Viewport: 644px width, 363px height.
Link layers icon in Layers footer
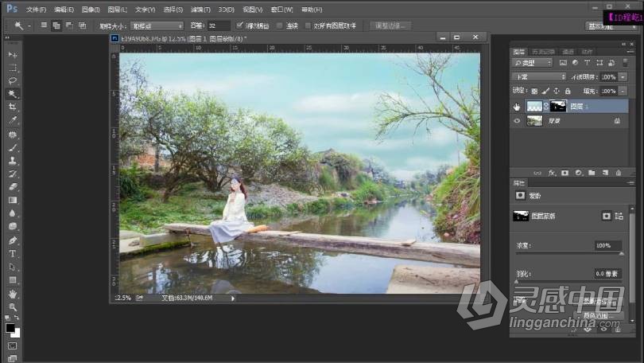pos(537,173)
